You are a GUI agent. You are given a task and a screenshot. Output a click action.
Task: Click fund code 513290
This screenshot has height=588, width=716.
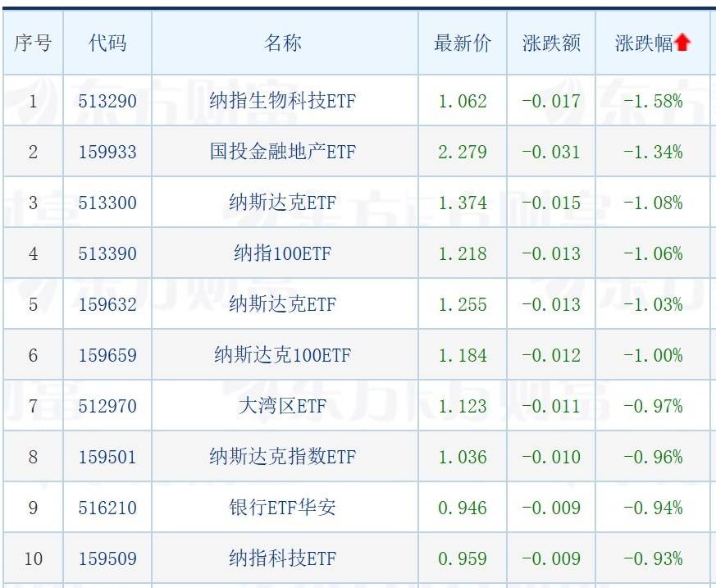point(107,102)
